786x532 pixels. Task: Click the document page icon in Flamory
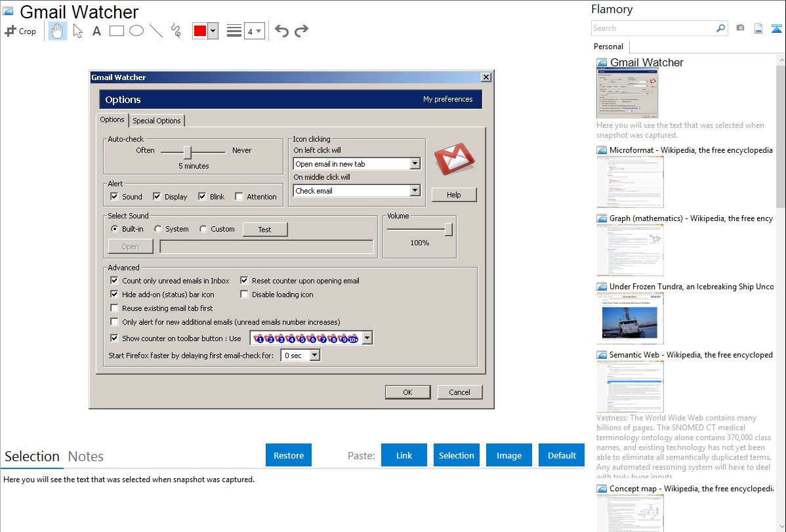758,28
